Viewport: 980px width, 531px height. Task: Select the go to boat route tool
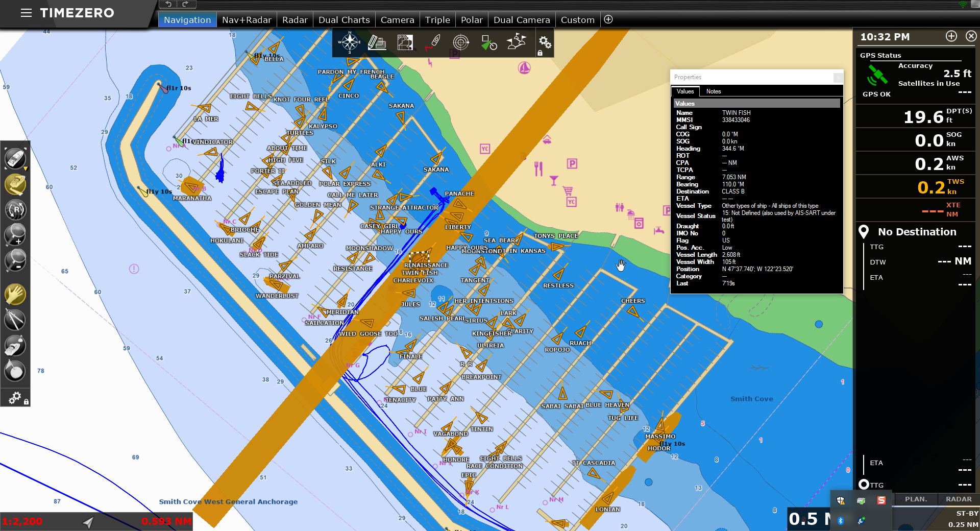pyautogui.click(x=15, y=346)
